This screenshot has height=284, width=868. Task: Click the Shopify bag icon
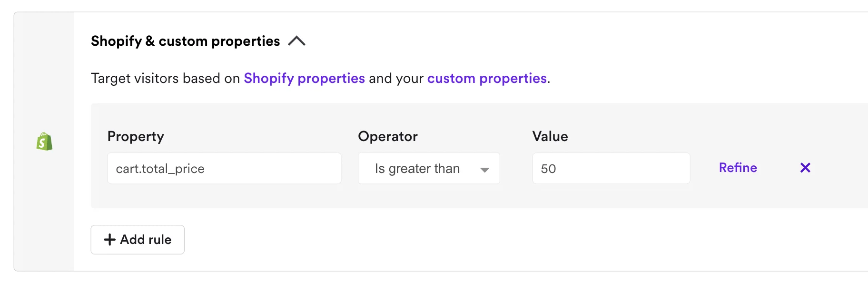44,142
